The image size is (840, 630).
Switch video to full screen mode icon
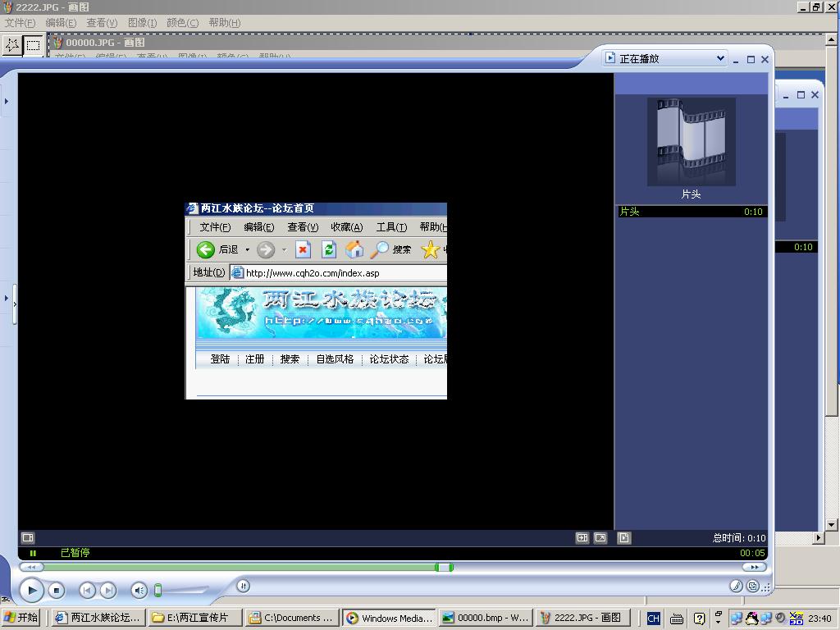point(600,538)
